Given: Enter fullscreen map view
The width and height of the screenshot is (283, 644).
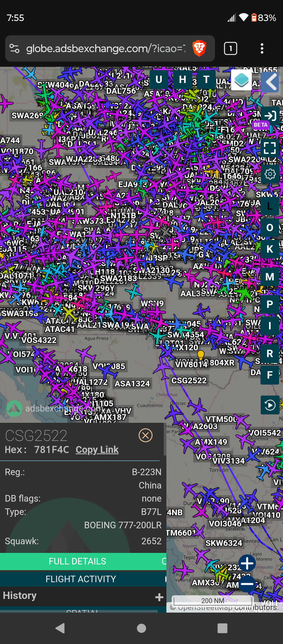Looking at the screenshot, I should click(270, 148).
